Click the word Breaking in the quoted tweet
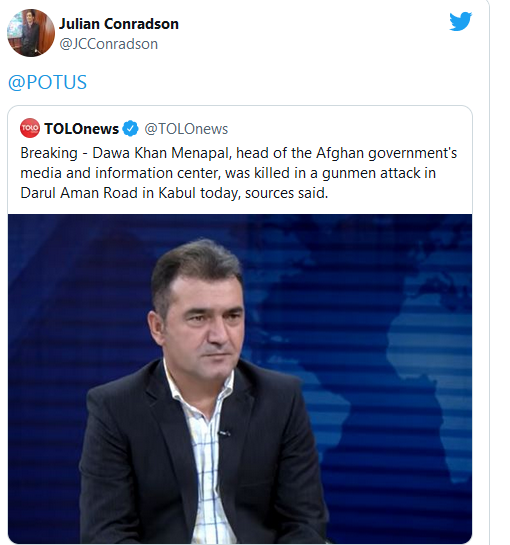The height and width of the screenshot is (545, 510). point(49,153)
